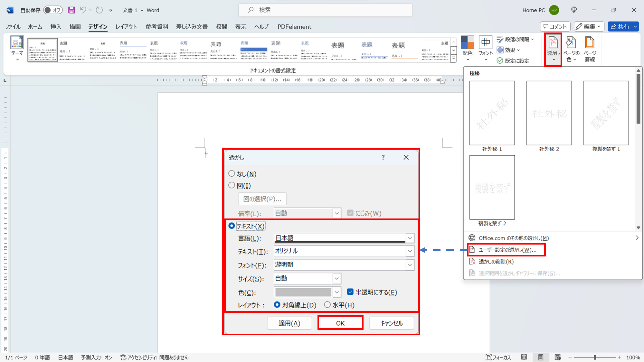
Task: Click zoom in plus icon
Action: 619,357
